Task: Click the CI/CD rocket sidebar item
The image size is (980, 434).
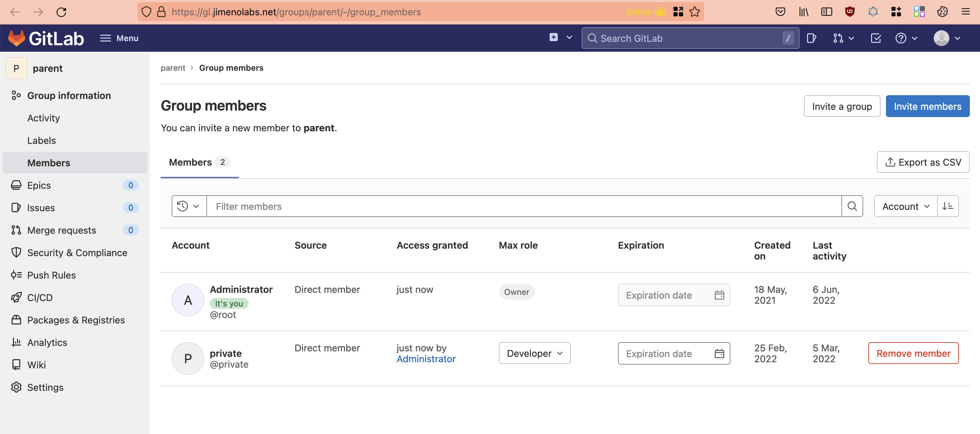Action: pyautogui.click(x=39, y=298)
